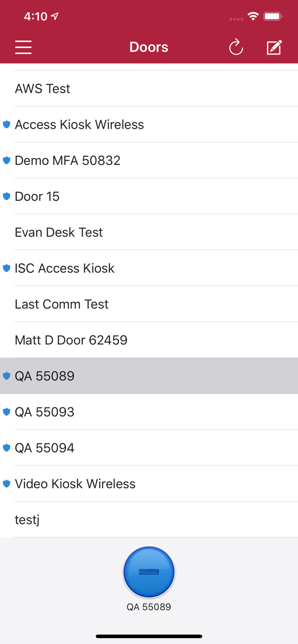Tap the Doors title in the header
This screenshot has width=298, height=644.
tap(149, 47)
